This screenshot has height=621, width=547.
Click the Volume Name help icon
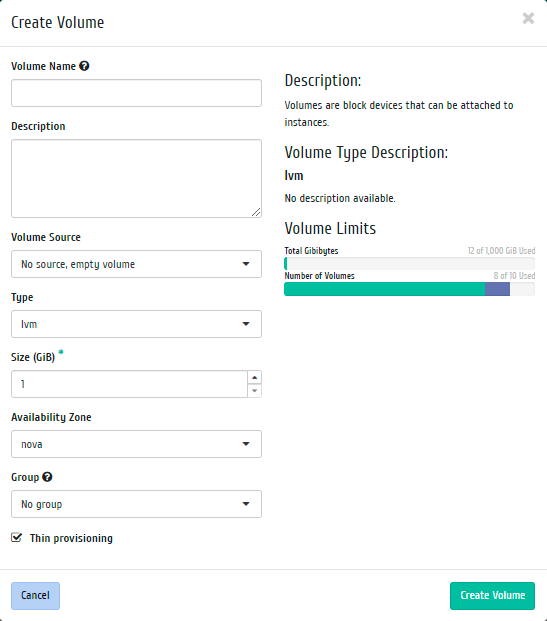tap(84, 66)
